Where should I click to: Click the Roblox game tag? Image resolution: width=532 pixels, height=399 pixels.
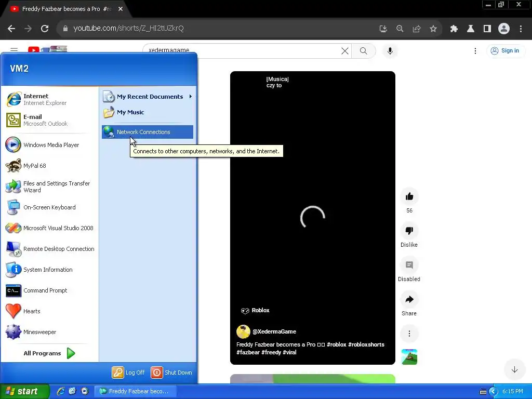[x=256, y=311]
